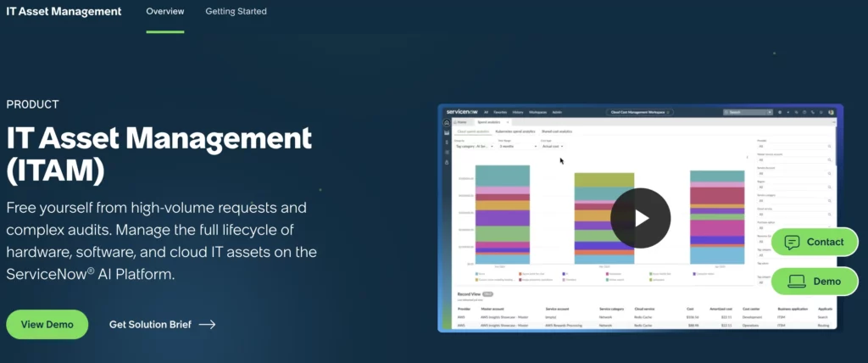This screenshot has height=363, width=868.
Task: Open the Get Solution Brief link
Action: (162, 325)
